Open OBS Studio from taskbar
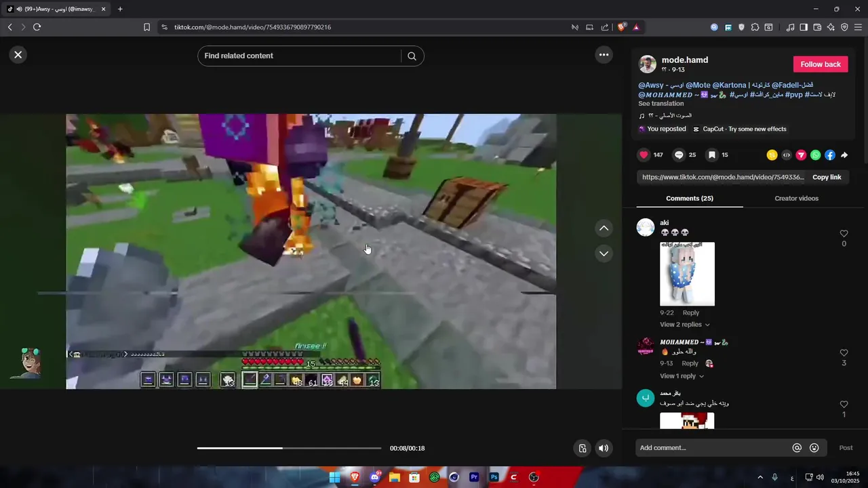The width and height of the screenshot is (868, 488). tap(534, 477)
